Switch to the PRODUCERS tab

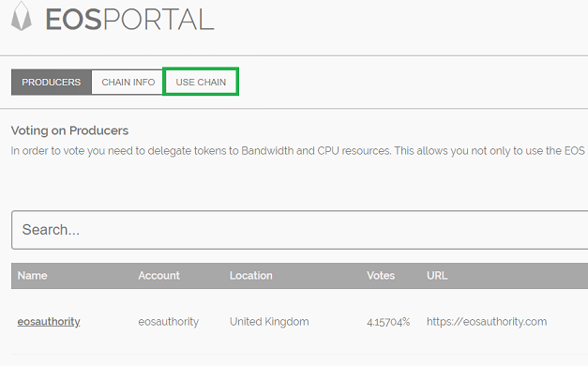pyautogui.click(x=52, y=83)
